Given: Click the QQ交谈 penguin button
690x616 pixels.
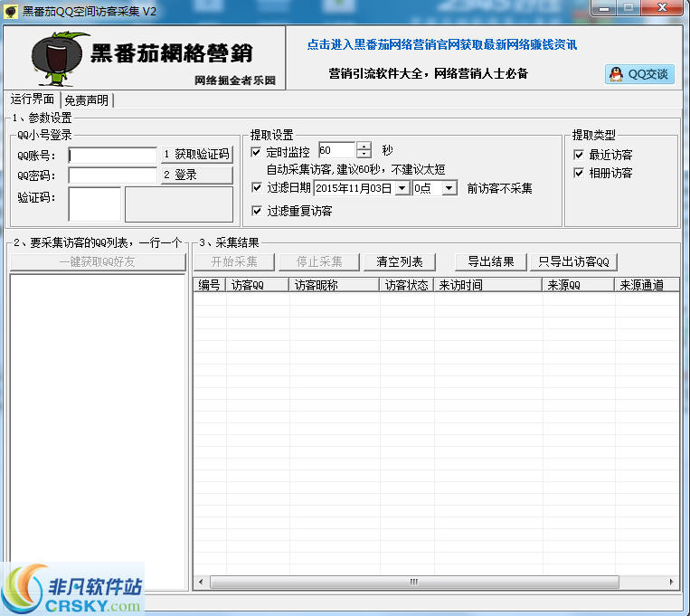Looking at the screenshot, I should tap(639, 74).
